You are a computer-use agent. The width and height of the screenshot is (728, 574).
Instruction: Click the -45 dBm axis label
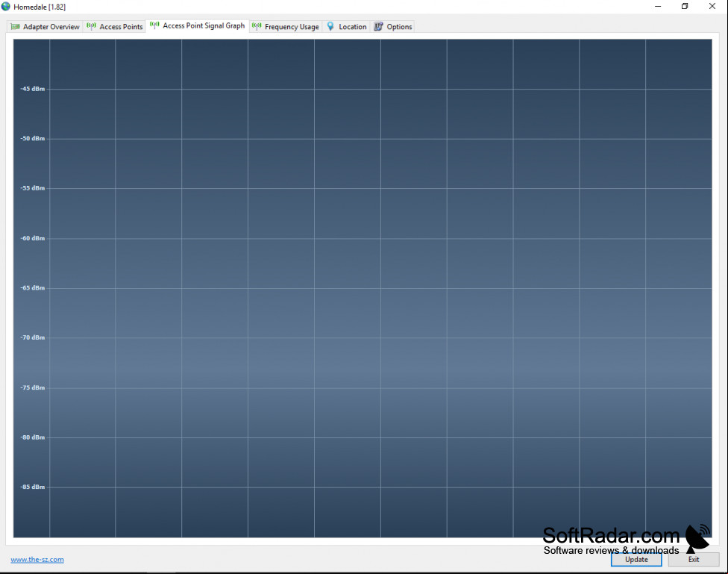click(33, 89)
